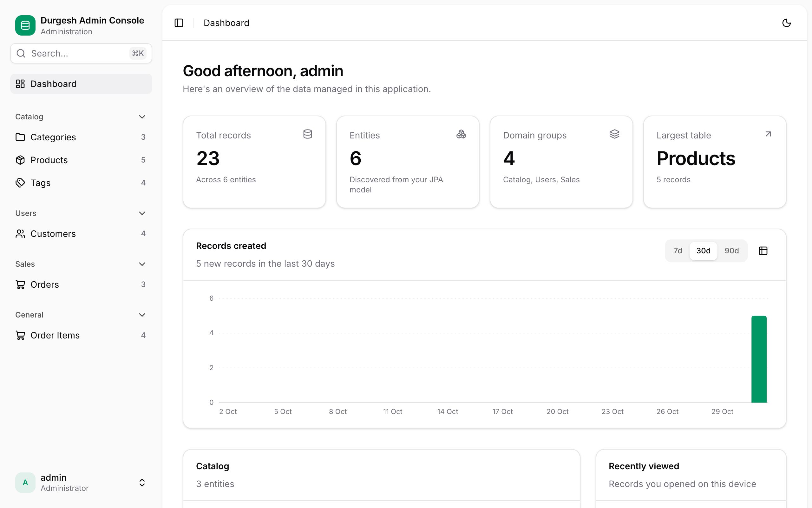
Task: Click database icon on Total records card
Action: (308, 134)
